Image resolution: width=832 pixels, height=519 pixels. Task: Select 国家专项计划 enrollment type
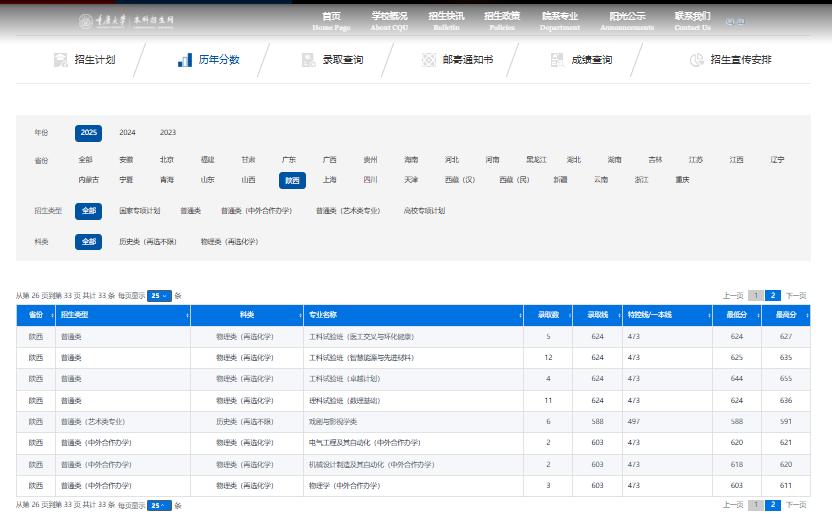(140, 211)
